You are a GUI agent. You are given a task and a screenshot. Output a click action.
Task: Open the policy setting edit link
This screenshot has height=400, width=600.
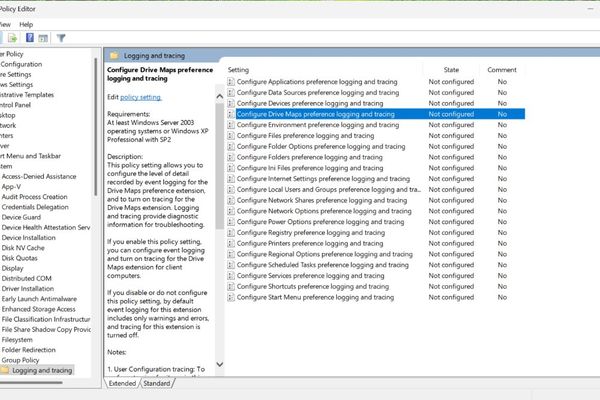coord(141,97)
